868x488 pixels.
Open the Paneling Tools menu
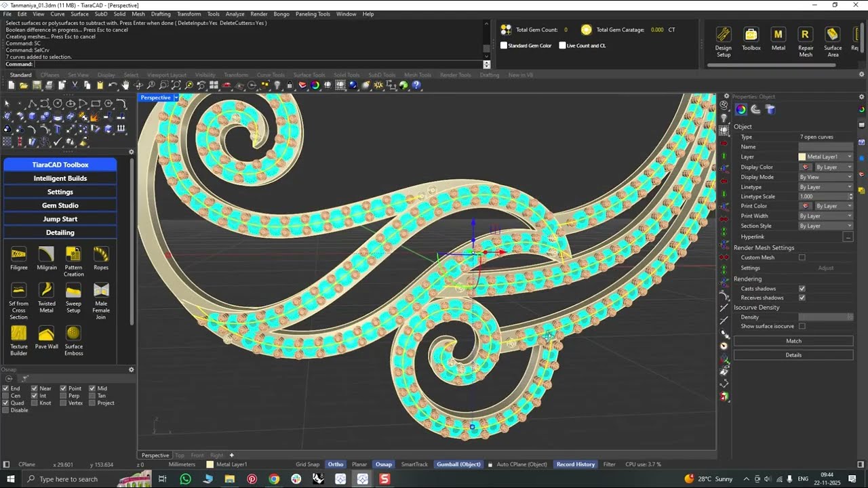pyautogui.click(x=313, y=14)
